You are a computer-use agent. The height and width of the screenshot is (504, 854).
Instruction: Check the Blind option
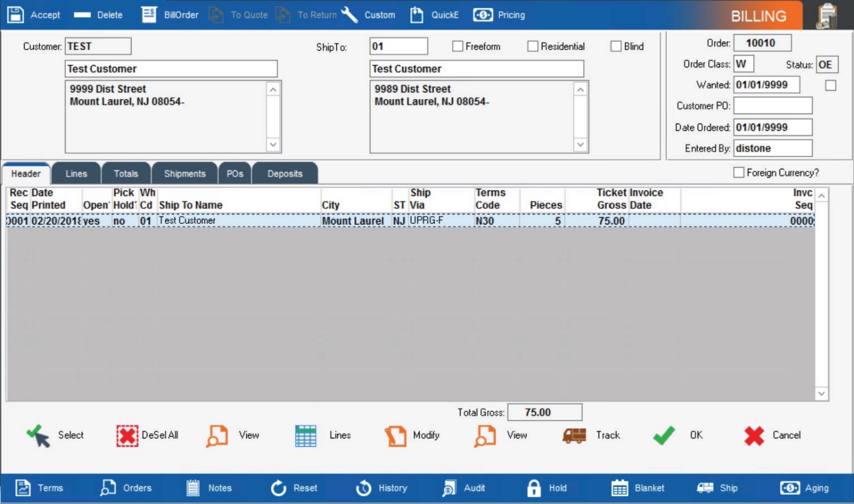(x=616, y=46)
